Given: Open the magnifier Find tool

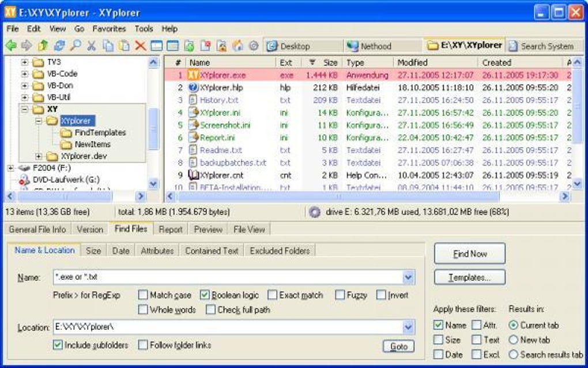Looking at the screenshot, I should click(x=76, y=46).
